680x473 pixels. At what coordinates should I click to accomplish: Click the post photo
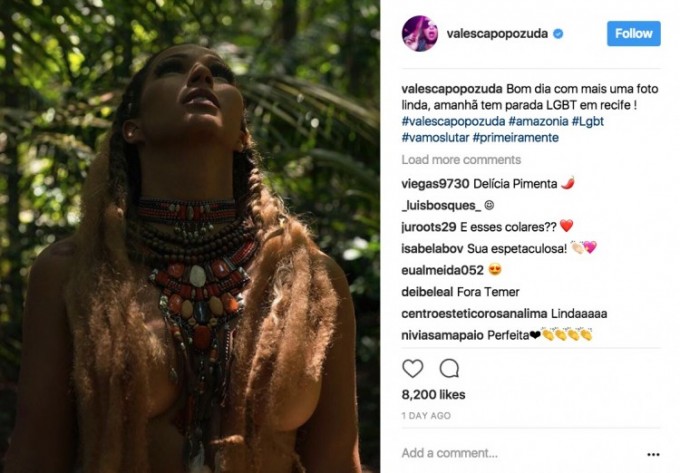[190, 236]
